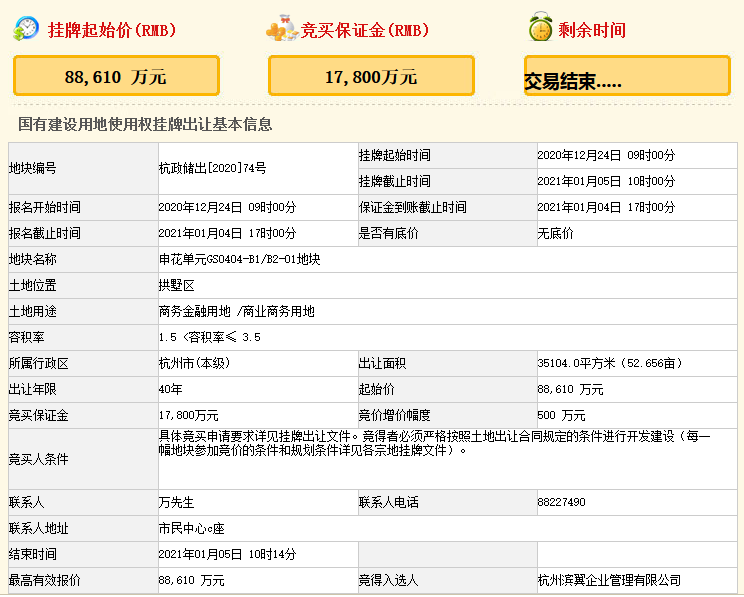Click the 挂牌起始价(RMB) heading text

coord(112,30)
